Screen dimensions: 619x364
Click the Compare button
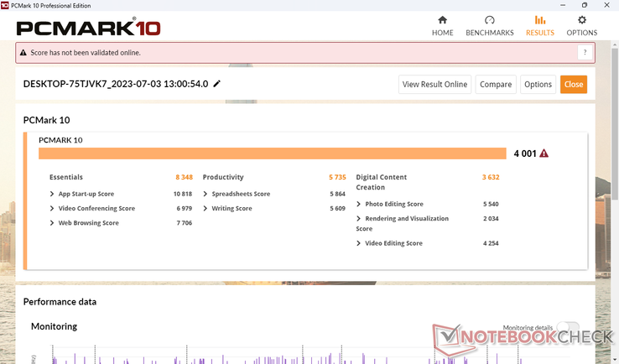click(496, 84)
